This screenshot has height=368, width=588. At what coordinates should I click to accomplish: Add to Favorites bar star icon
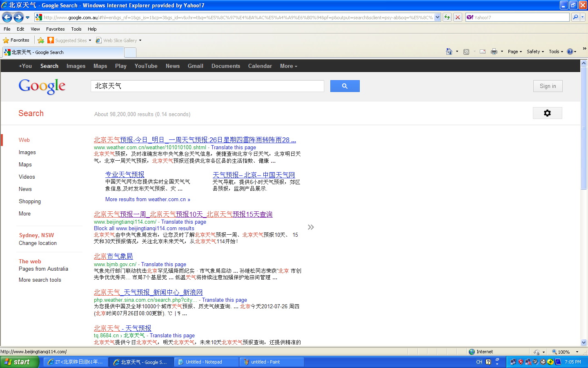[x=41, y=40]
